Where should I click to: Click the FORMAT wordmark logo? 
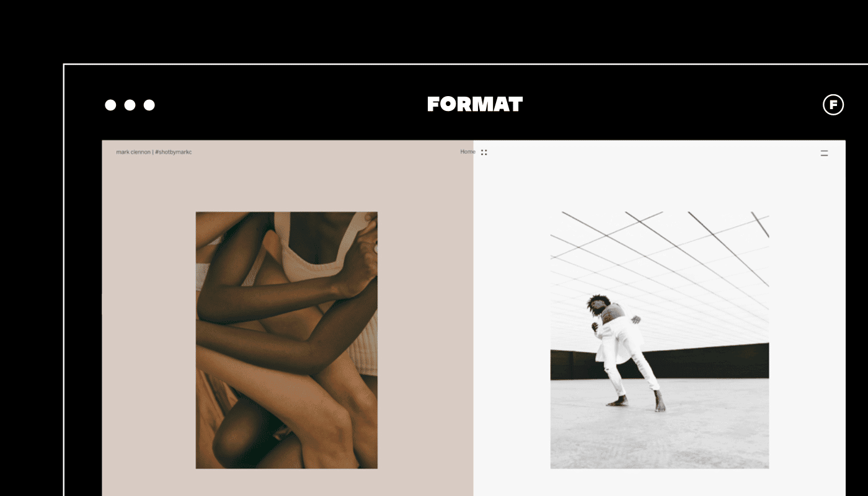tap(475, 104)
